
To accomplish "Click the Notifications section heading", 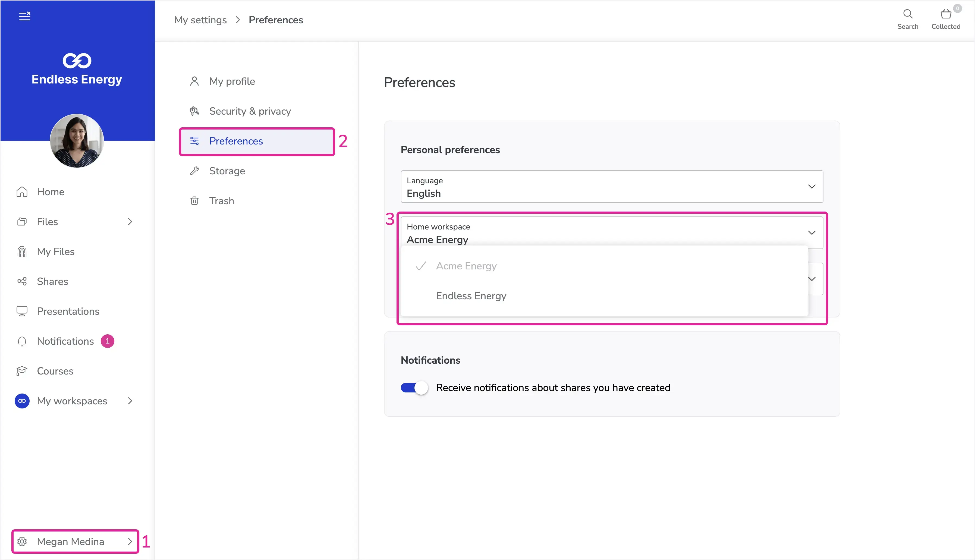I will [430, 360].
